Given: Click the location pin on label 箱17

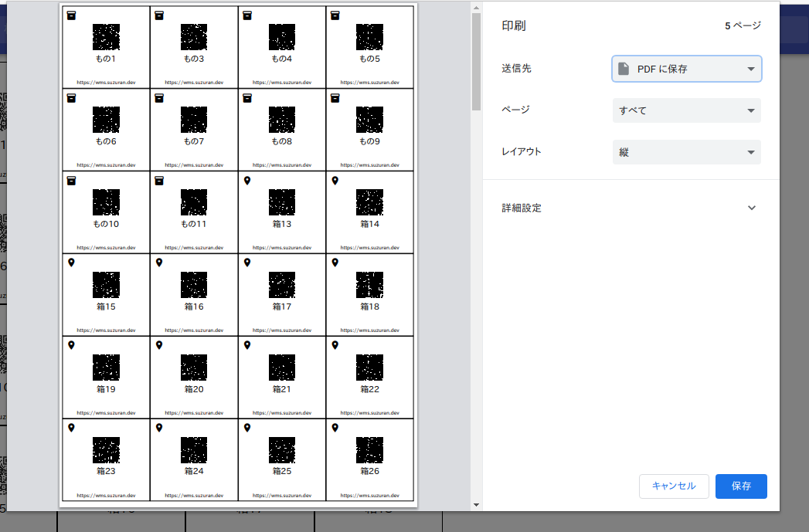Looking at the screenshot, I should pos(248,263).
